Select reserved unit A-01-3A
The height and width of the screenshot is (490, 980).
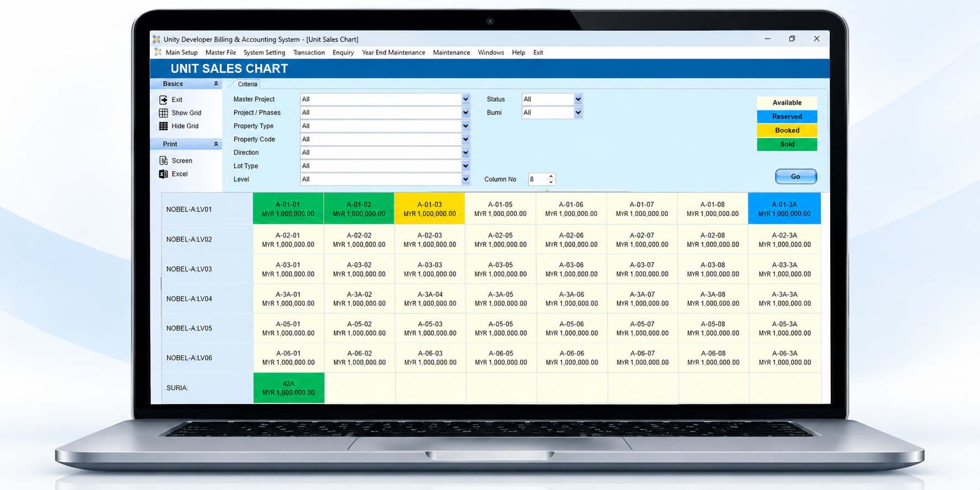(784, 209)
